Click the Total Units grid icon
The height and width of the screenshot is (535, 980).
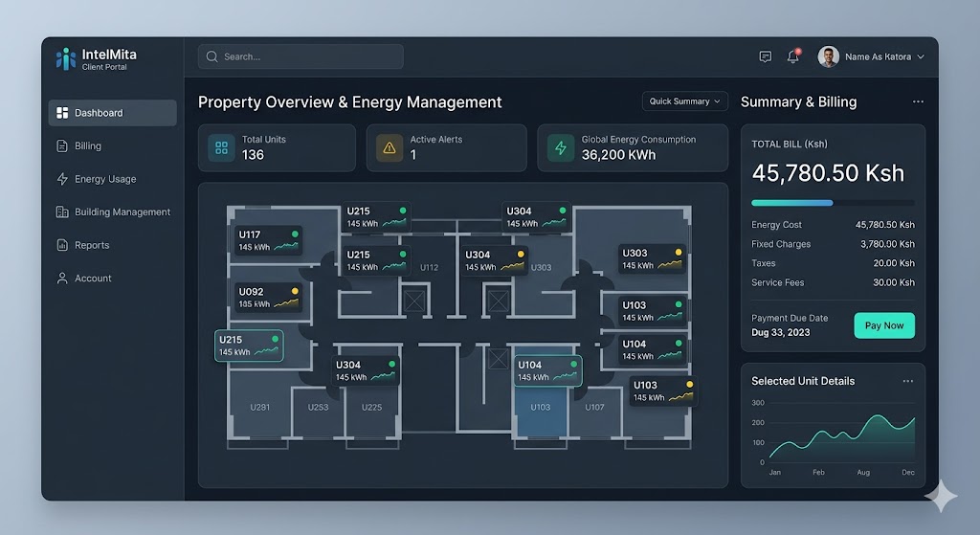click(221, 148)
